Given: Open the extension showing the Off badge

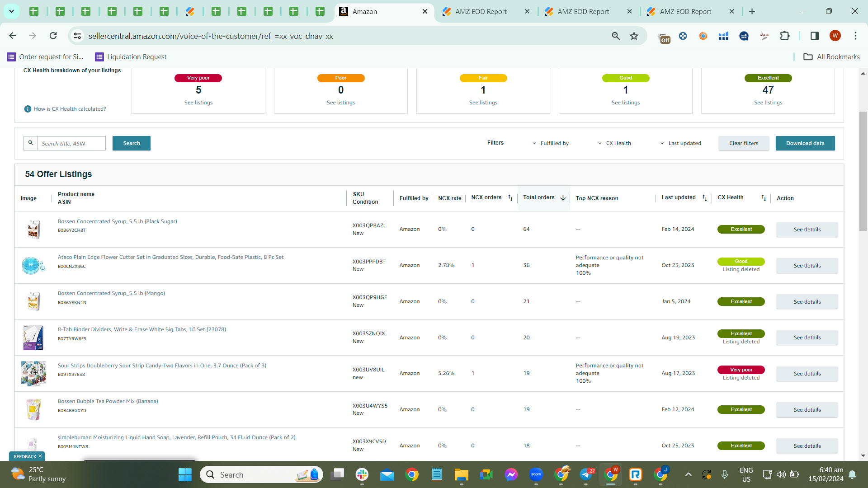Looking at the screenshot, I should click(664, 37).
